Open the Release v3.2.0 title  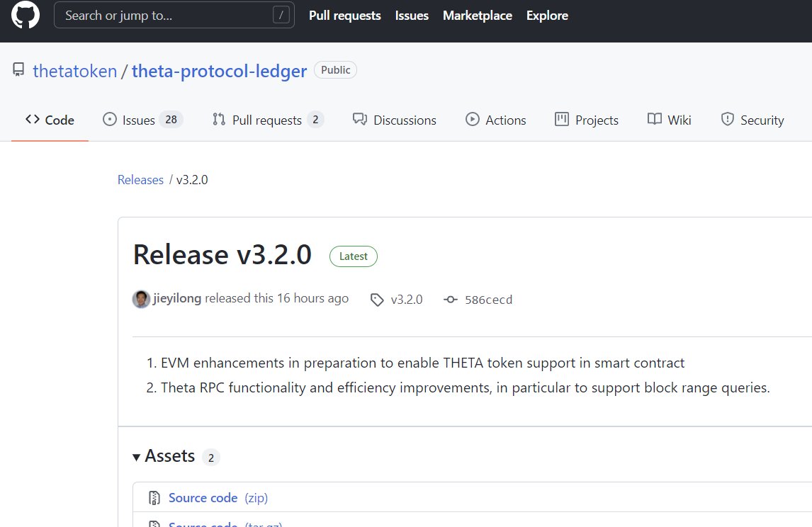pos(222,255)
